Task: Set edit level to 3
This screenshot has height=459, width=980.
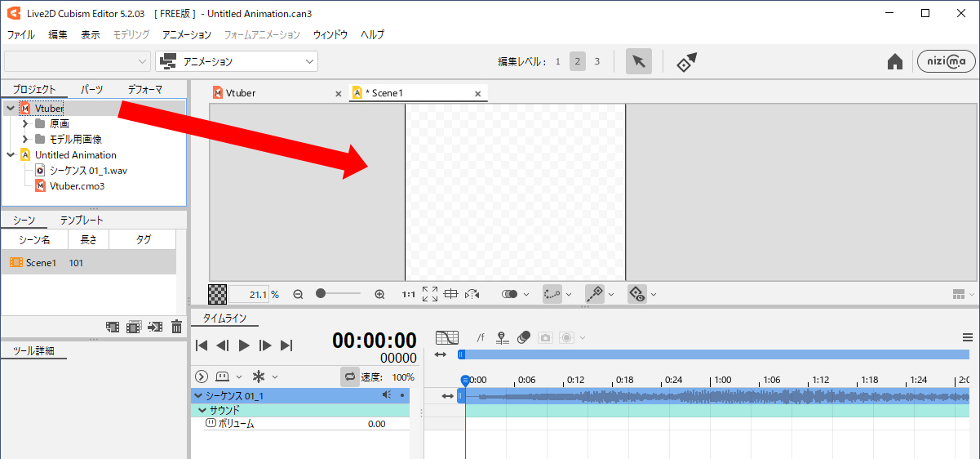Action: [x=596, y=61]
